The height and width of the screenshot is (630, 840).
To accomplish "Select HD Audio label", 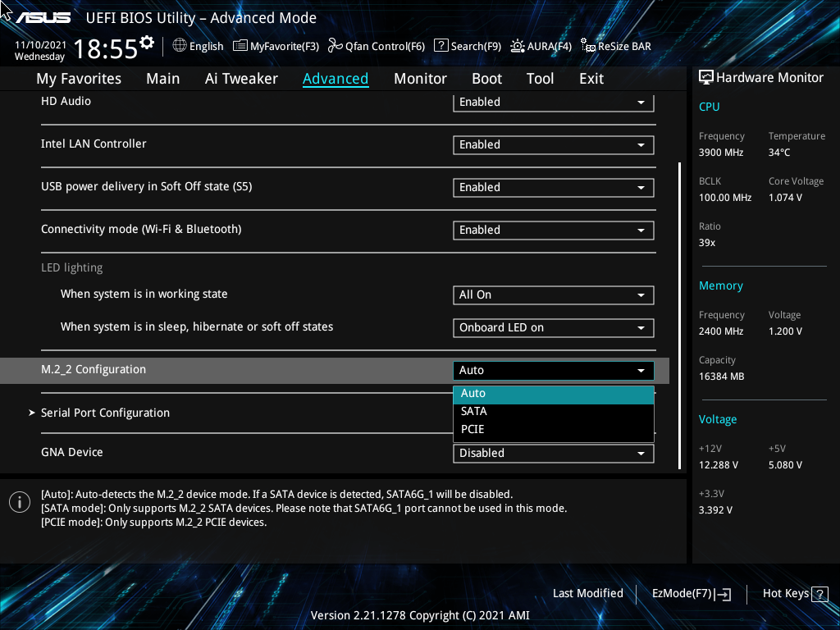I will [66, 101].
